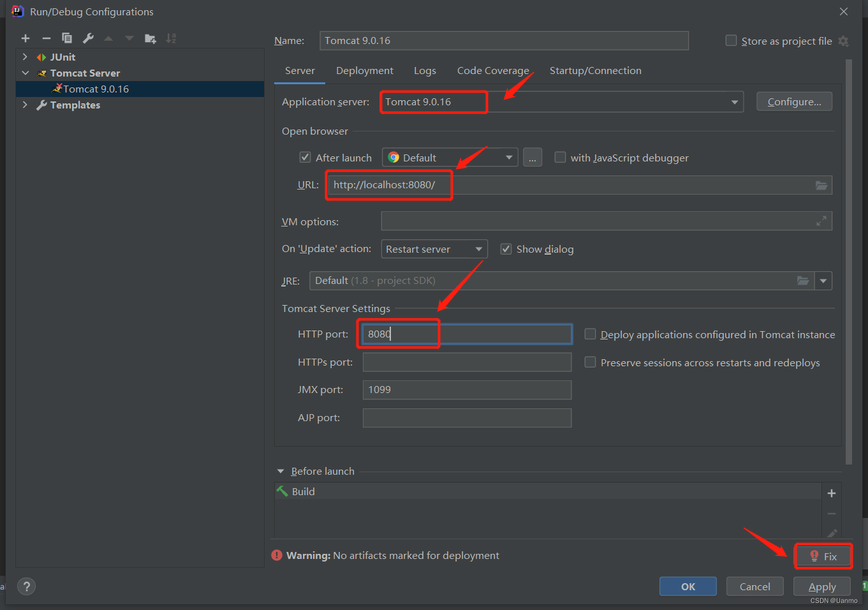Screen dimensions: 868x610
Task: Switch to the Logs tab
Action: (x=425, y=71)
